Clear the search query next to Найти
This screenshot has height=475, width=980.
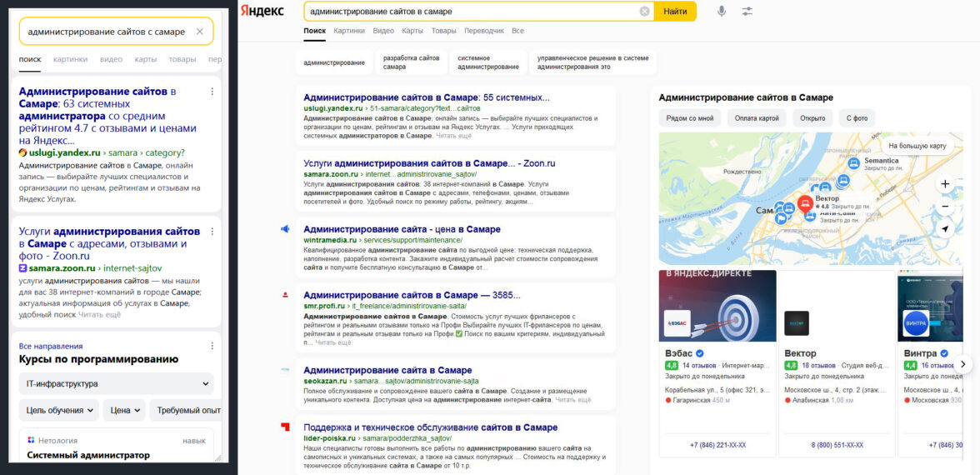click(x=644, y=12)
